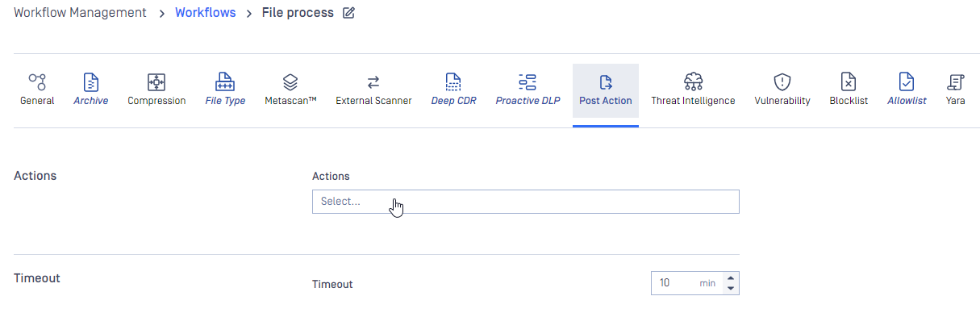This screenshot has width=980, height=317.
Task: Increase the Timeout value with up arrow
Action: point(731,278)
